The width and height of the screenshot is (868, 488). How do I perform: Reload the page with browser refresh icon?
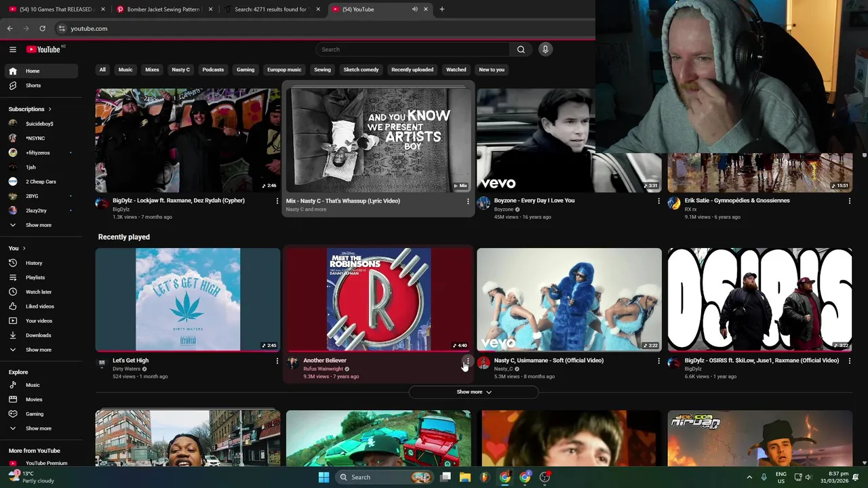click(x=42, y=28)
